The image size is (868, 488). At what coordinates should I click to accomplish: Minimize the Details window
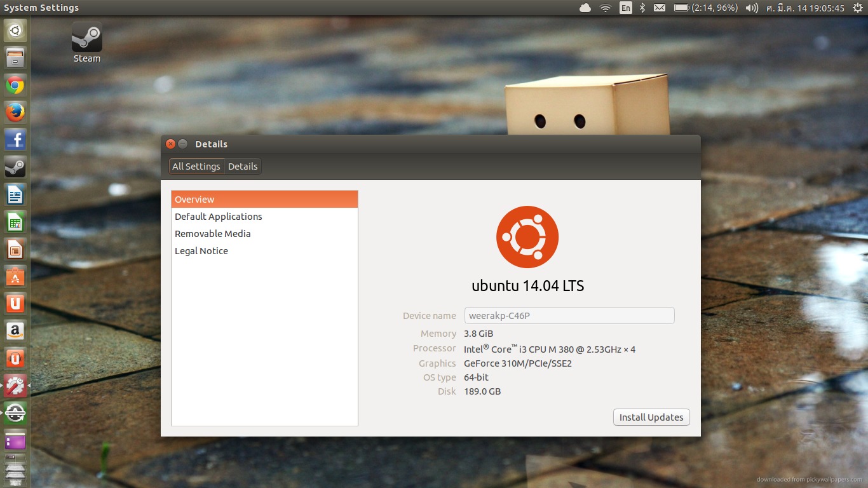pyautogui.click(x=183, y=144)
